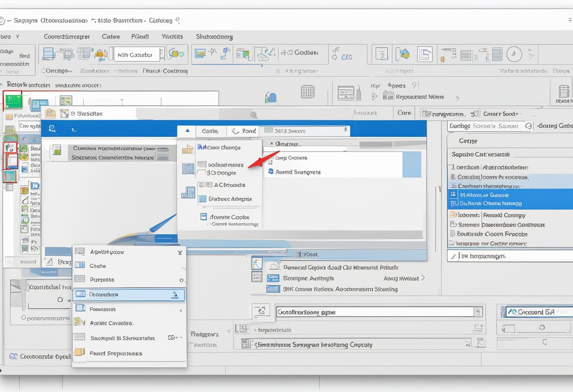Screen dimensions: 573x392
Task: Toggle the checkbox beside 'A C Ceoodts'
Action: [x=202, y=185]
